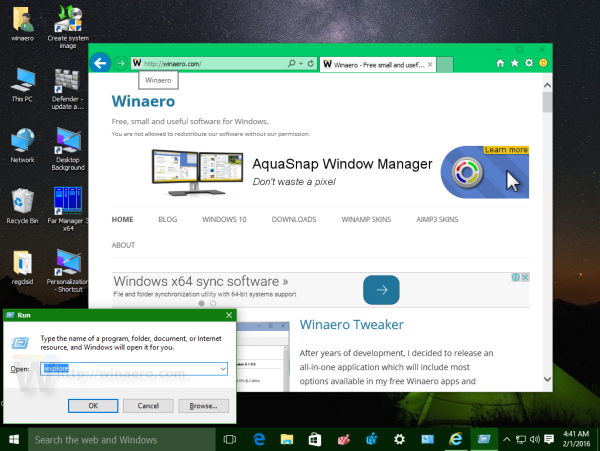Viewport: 600px width, 451px height.
Task: Click OK in the Run dialog
Action: (93, 406)
